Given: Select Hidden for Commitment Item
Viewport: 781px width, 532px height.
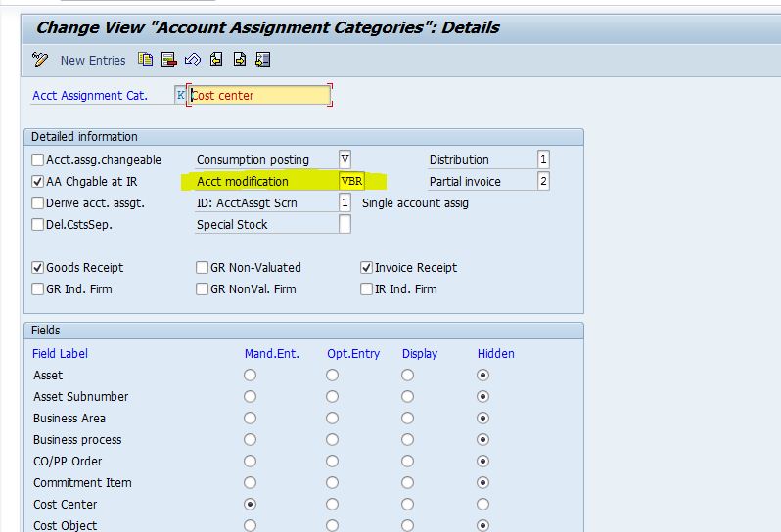Looking at the screenshot, I should pyautogui.click(x=482, y=482).
